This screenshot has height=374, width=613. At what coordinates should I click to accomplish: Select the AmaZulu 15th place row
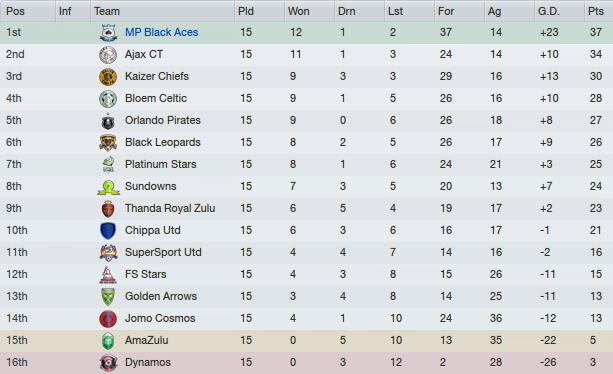[x=306, y=340]
